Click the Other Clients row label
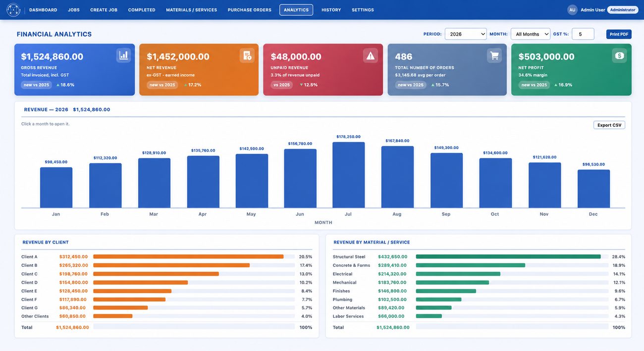 (35, 316)
